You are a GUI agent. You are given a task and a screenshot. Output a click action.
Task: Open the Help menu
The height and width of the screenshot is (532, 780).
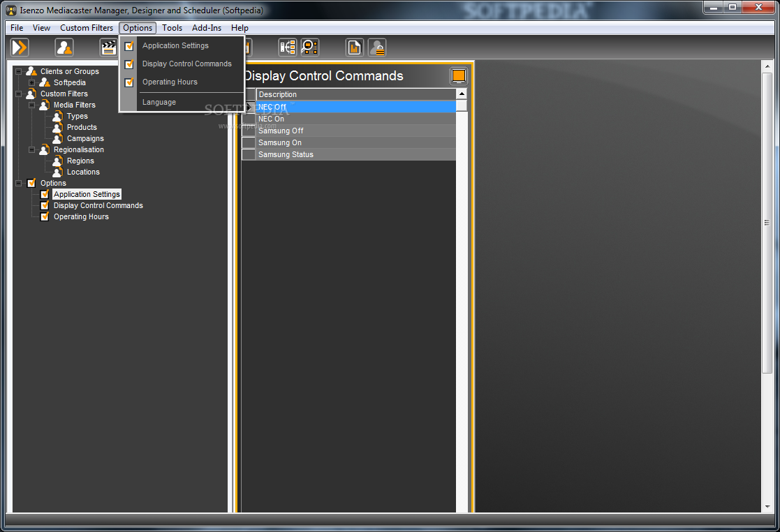click(240, 28)
